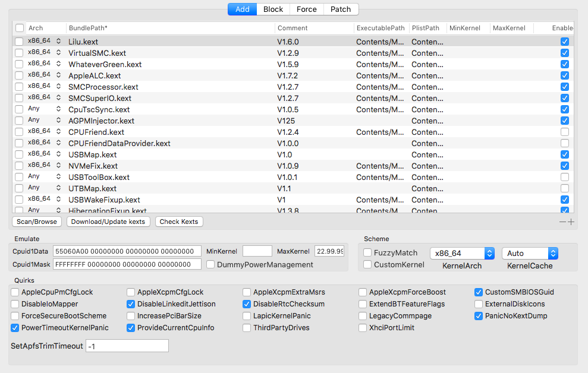Uncheck DisableLinkeditJettison quirk
Screen dimensions: 588x373
point(130,304)
